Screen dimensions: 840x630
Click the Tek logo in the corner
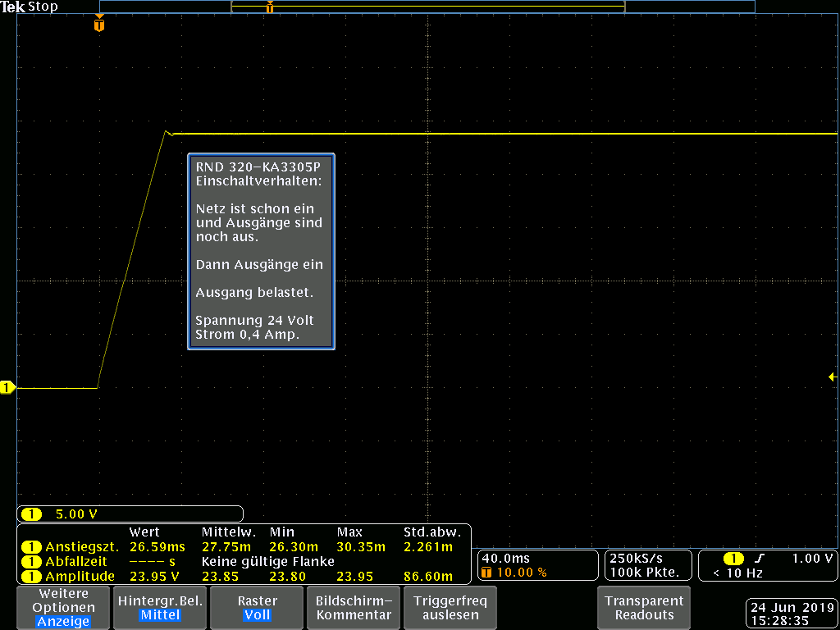pyautogui.click(x=13, y=7)
